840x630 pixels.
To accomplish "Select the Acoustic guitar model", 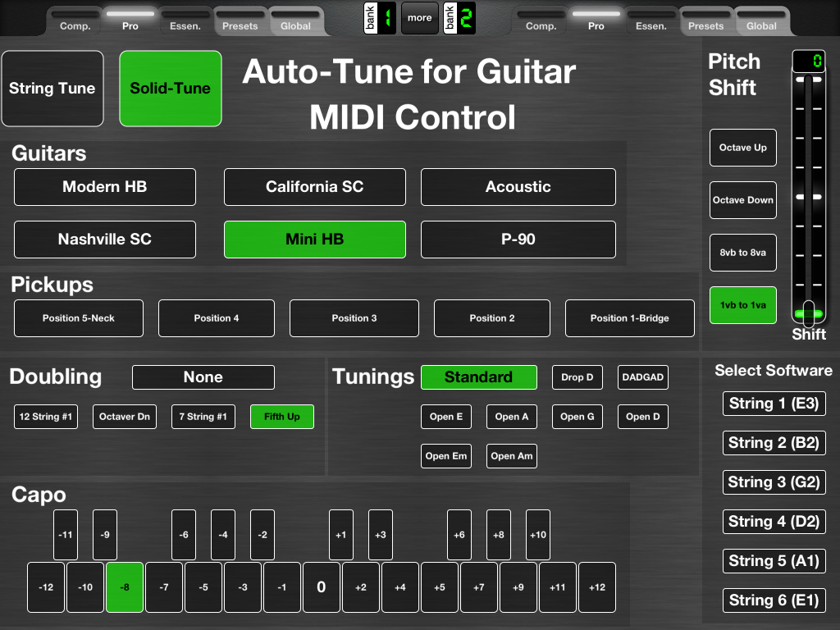I will (x=518, y=187).
